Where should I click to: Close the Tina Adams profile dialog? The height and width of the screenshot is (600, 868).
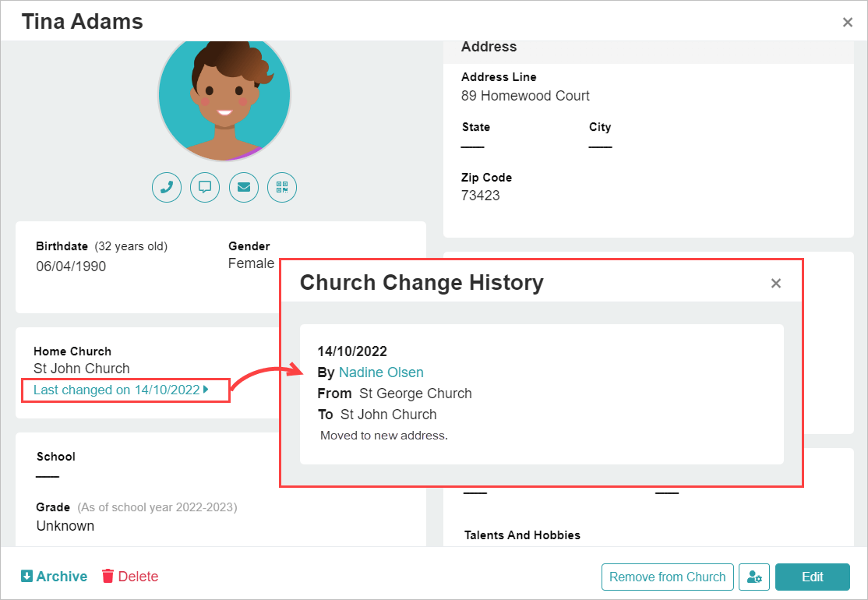[x=847, y=22]
